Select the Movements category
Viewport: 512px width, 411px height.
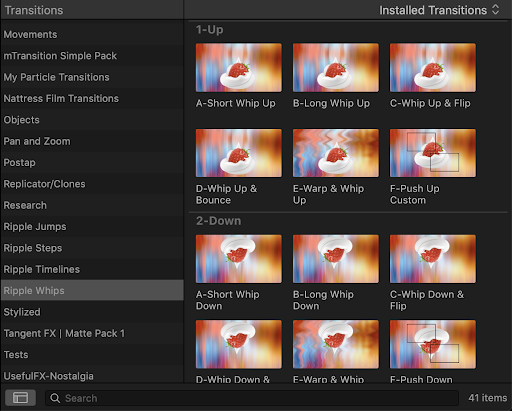click(x=92, y=34)
